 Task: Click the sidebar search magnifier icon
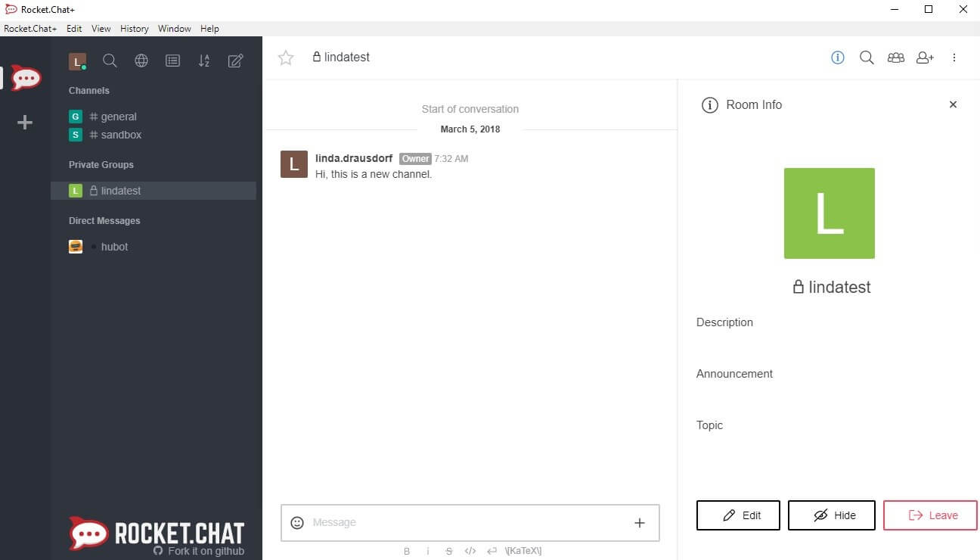tap(110, 61)
